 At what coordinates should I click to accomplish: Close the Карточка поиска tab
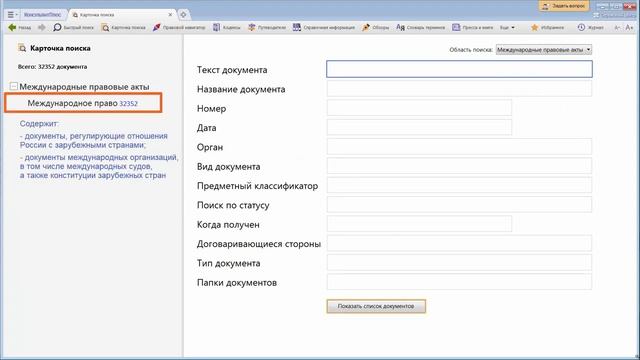pos(170,15)
